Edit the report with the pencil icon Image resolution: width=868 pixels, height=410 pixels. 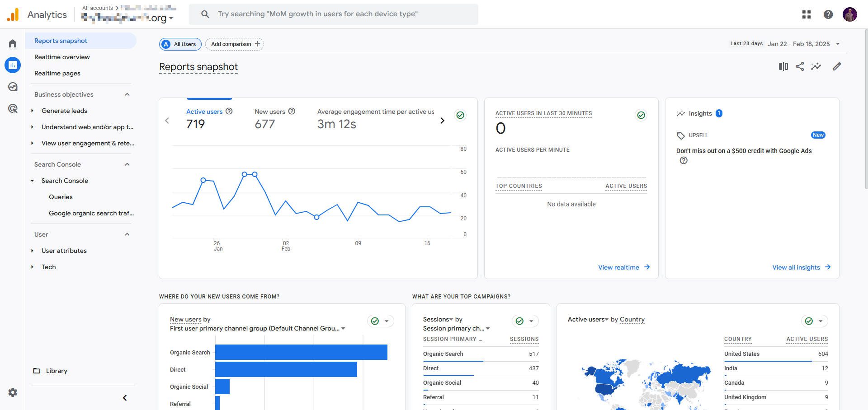tap(837, 66)
